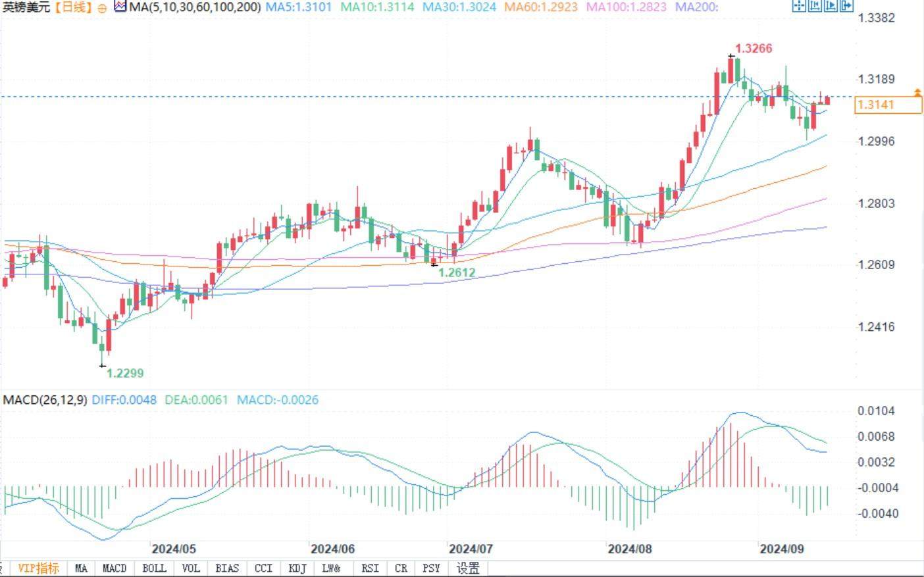This screenshot has height=577, width=924.
Task: Open the 设置 settings tab
Action: click(468, 568)
